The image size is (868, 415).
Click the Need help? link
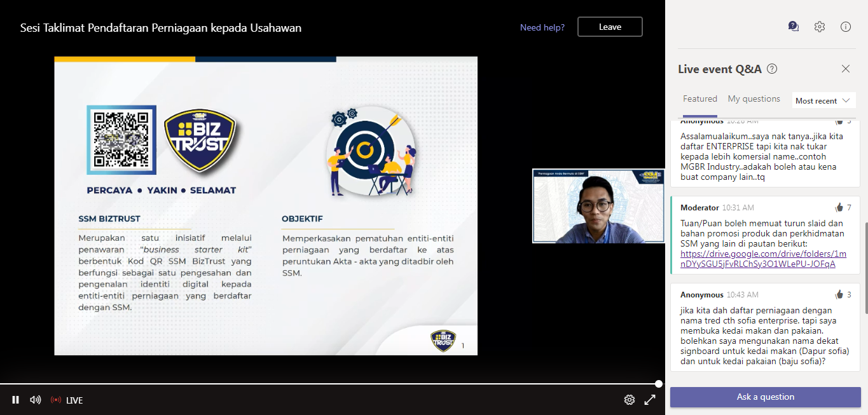pos(542,27)
